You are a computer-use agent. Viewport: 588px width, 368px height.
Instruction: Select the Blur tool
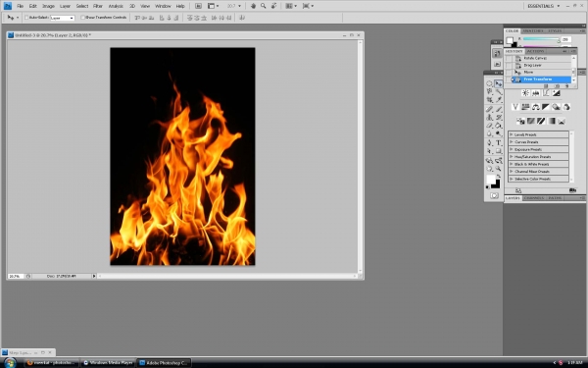point(489,133)
